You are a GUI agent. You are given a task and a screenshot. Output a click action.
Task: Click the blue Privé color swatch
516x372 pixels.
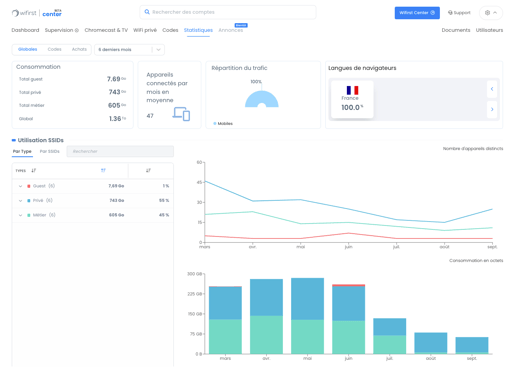(29, 201)
